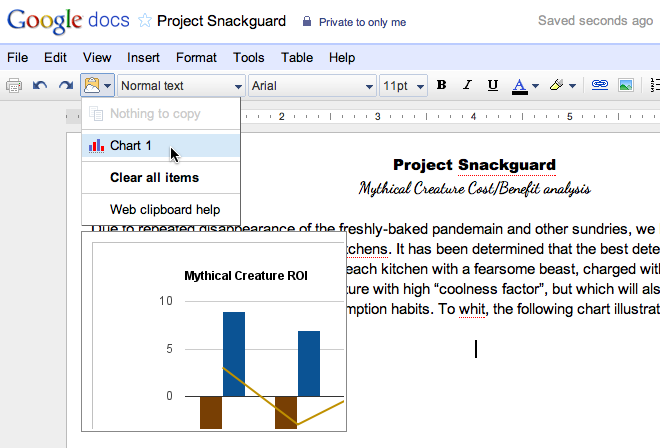Open the Insert menu
660x448 pixels.
pyautogui.click(x=143, y=57)
